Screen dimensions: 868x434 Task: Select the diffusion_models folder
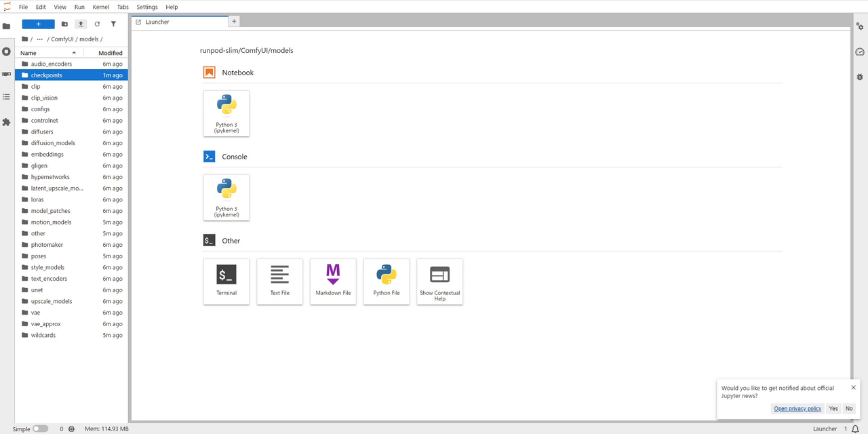click(71, 143)
